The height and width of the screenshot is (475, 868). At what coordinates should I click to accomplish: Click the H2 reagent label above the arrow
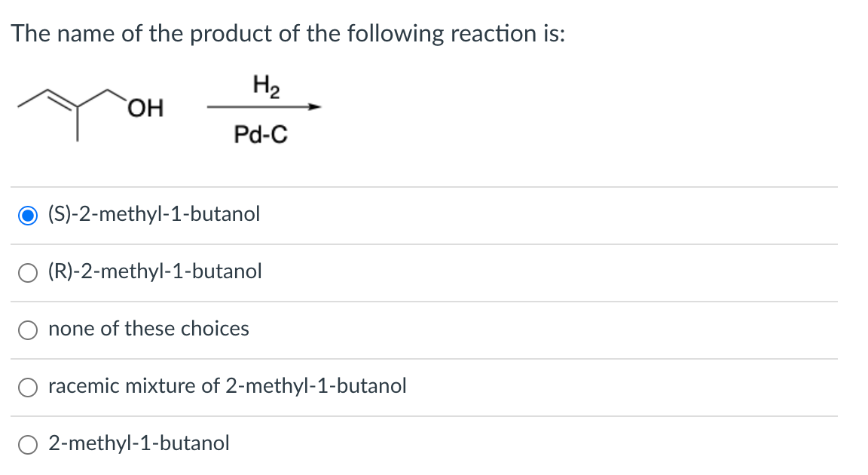point(266,86)
